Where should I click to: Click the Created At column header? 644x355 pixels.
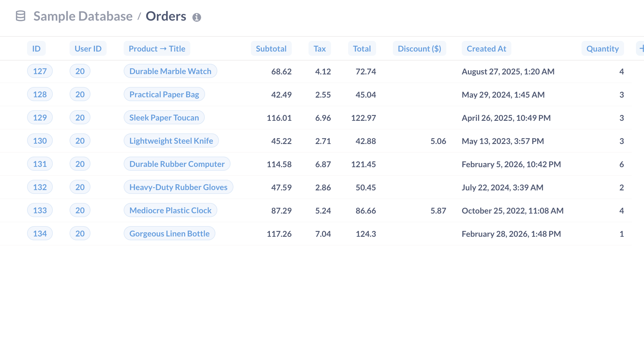pos(486,49)
